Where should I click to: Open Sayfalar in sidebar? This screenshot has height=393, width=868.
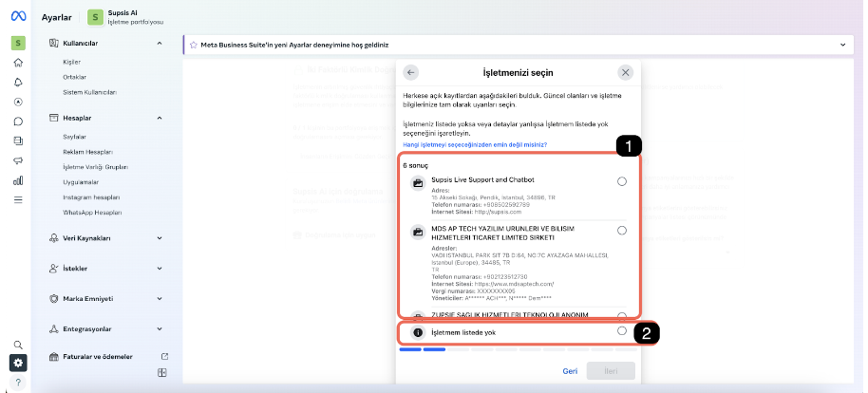[75, 137]
